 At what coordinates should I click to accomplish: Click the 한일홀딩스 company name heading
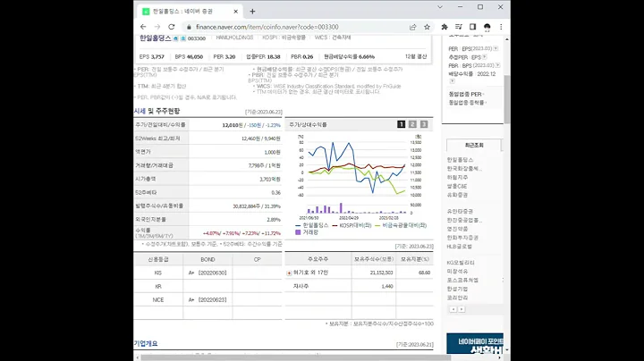(x=155, y=38)
